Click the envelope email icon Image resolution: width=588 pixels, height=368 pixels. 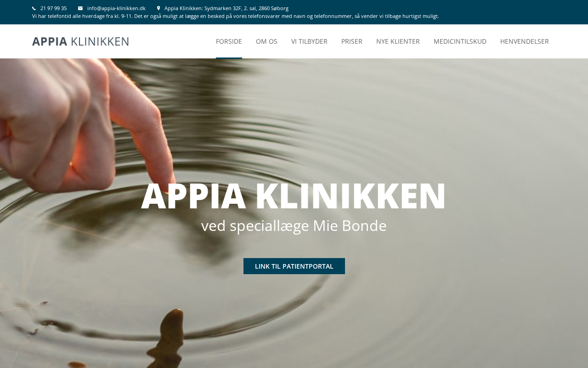tap(80, 8)
